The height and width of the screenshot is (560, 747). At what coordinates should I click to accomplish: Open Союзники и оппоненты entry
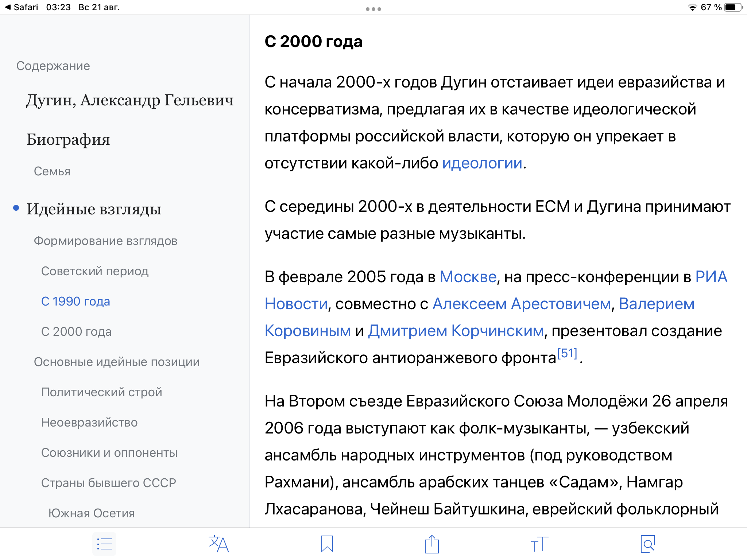click(109, 453)
